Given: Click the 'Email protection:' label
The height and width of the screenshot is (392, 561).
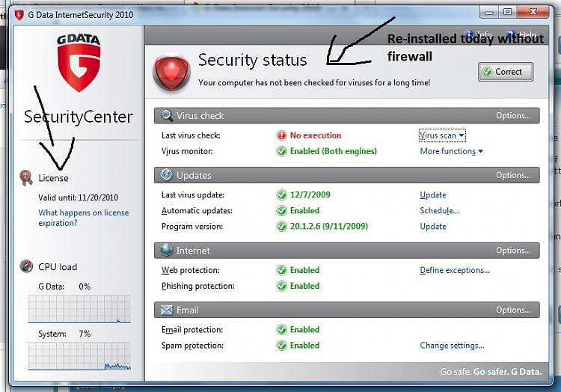Looking at the screenshot, I should (191, 329).
